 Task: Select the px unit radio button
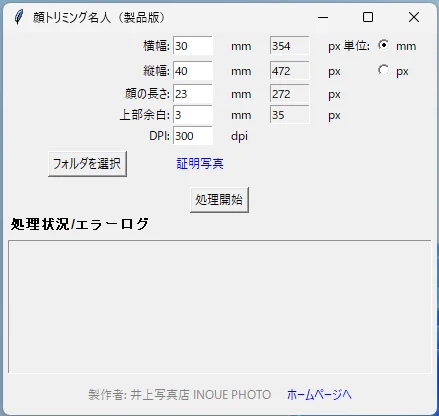[x=384, y=70]
